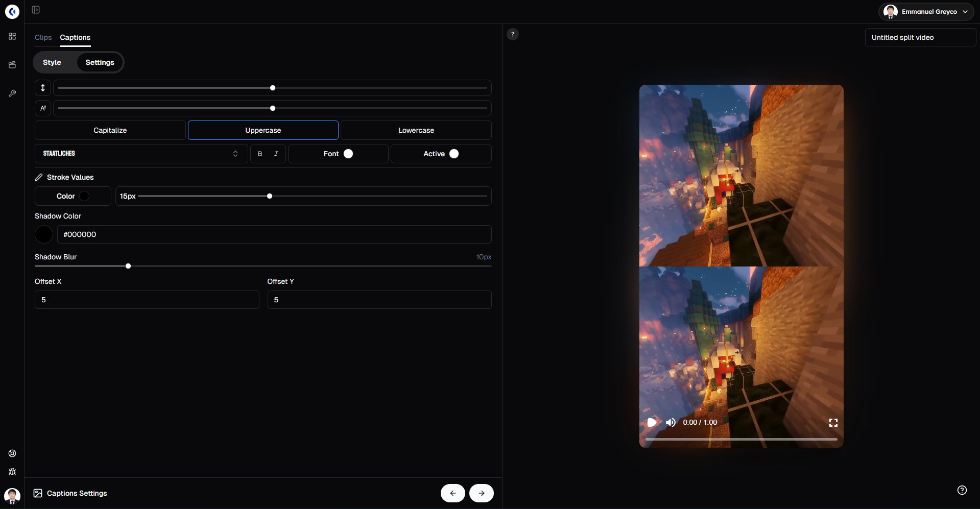Viewport: 980px width, 509px height.
Task: Open the clips clapperboard sidebar icon
Action: 12,65
